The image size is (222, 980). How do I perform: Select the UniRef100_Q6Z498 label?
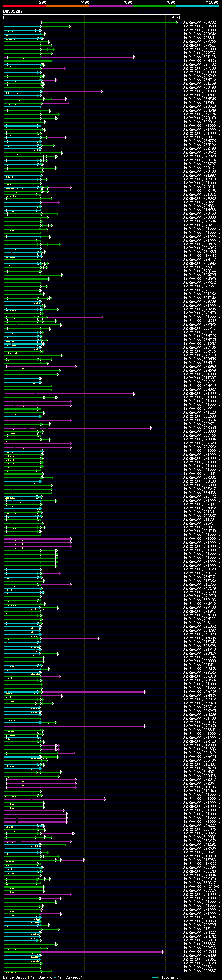(x=199, y=148)
